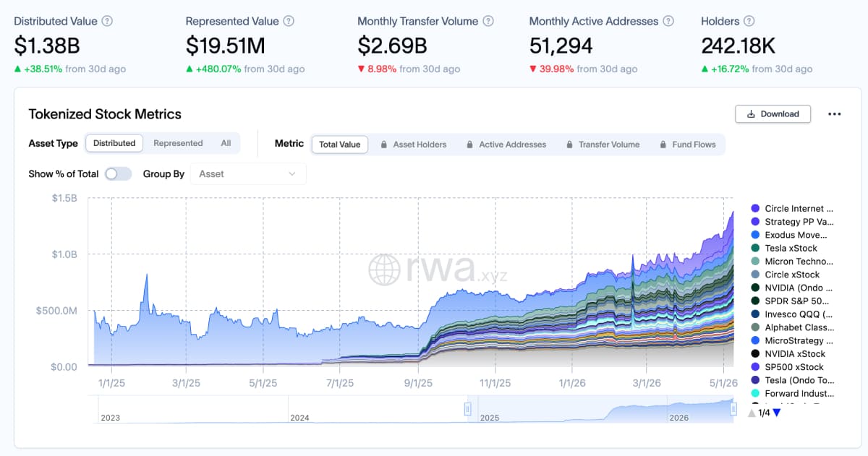Screen dimensions: 868x456
Task: Click the 1/4 legend page indicator
Action: 764,413
